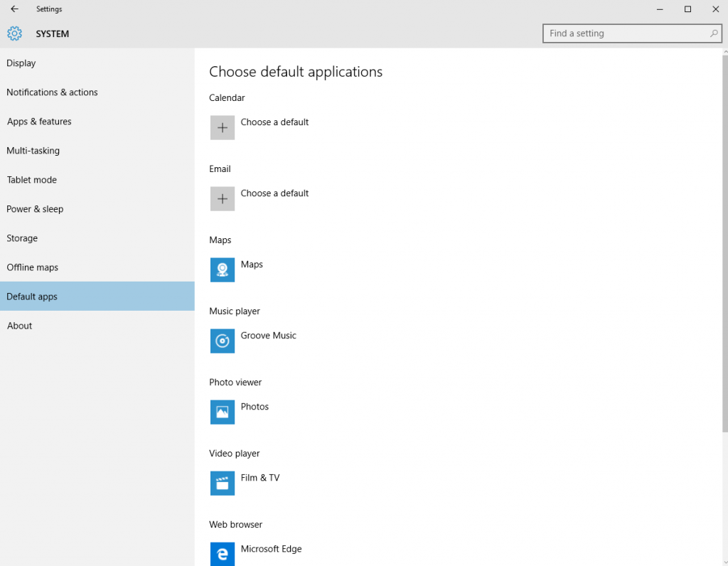This screenshot has height=566, width=728.
Task: Choose a default for Calendar
Action: [x=274, y=122]
